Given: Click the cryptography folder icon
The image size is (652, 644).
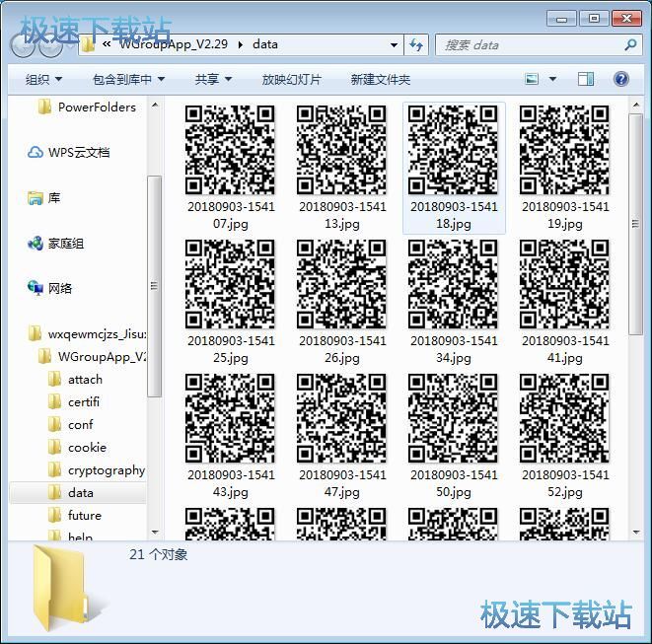Looking at the screenshot, I should (x=54, y=469).
